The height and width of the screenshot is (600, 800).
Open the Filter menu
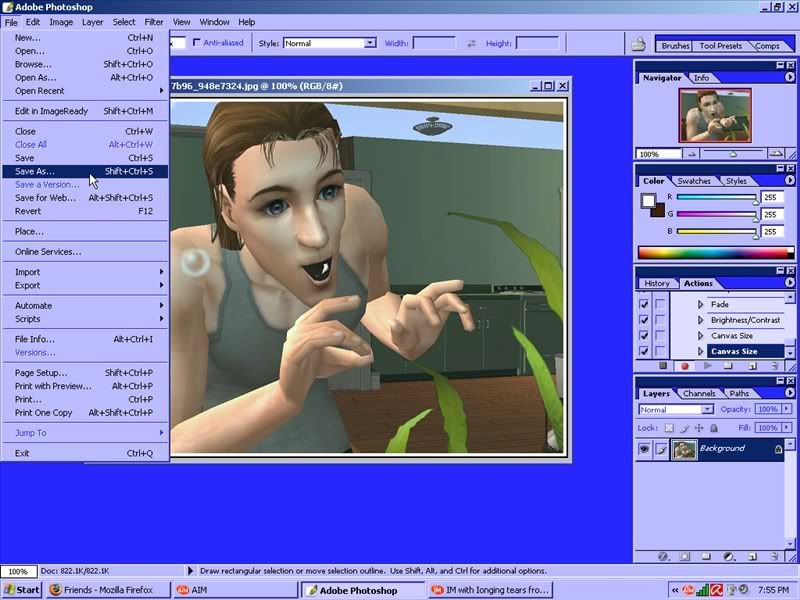154,22
